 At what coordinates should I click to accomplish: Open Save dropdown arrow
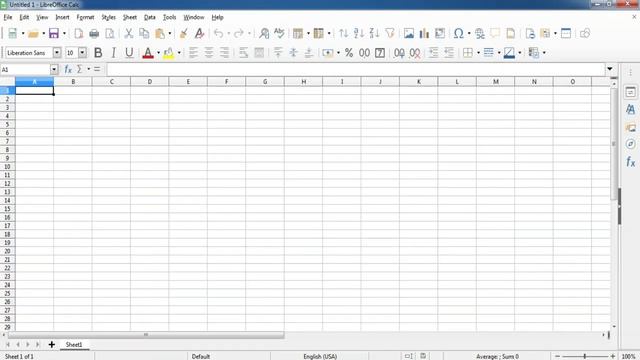64,33
